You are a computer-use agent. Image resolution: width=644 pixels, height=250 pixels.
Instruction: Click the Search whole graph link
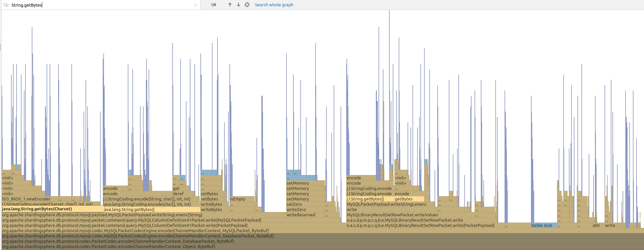274,5
